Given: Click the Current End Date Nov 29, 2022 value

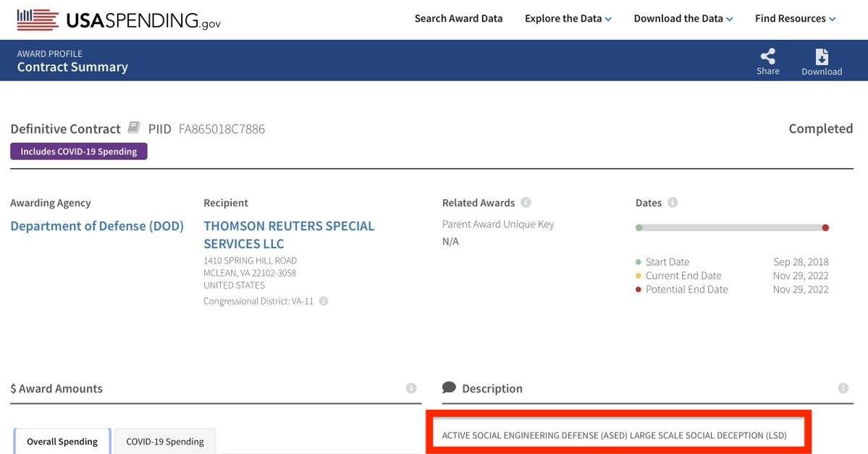Looking at the screenshot, I should click(801, 276).
